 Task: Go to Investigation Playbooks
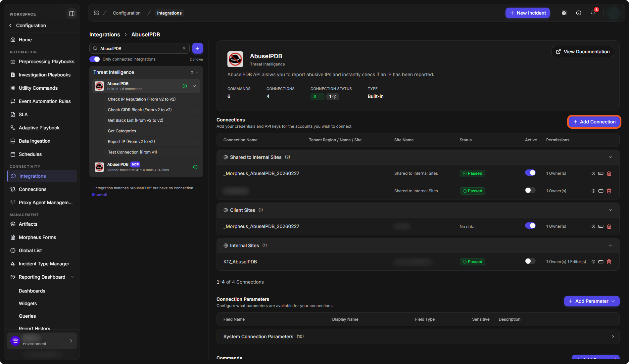(42, 75)
